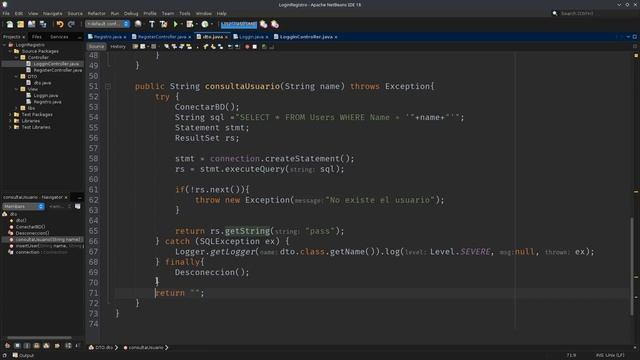Switch to the Files panel tab
The height and width of the screenshot is (360, 640).
[x=37, y=37]
